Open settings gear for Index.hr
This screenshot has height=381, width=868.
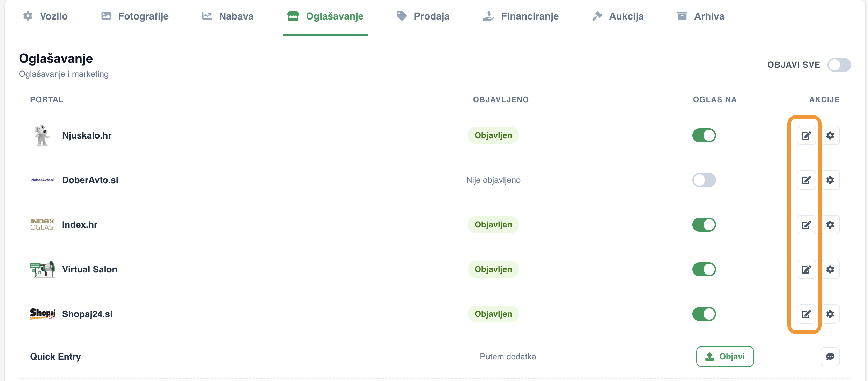pyautogui.click(x=830, y=225)
